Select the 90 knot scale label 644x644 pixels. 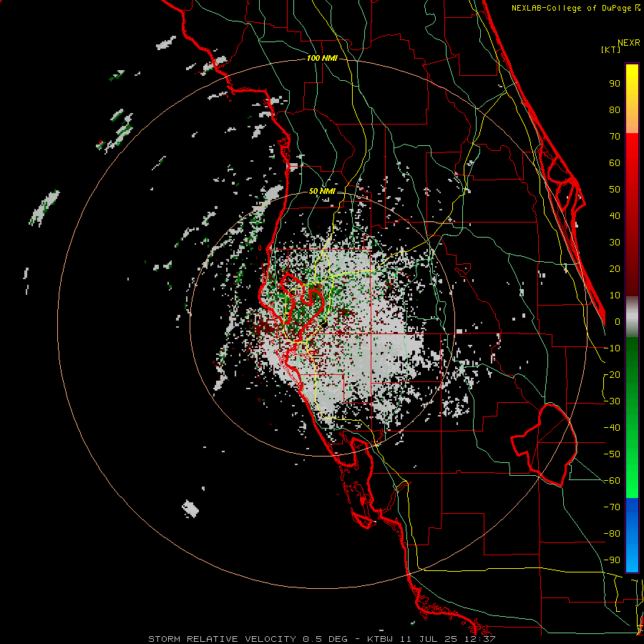point(615,84)
